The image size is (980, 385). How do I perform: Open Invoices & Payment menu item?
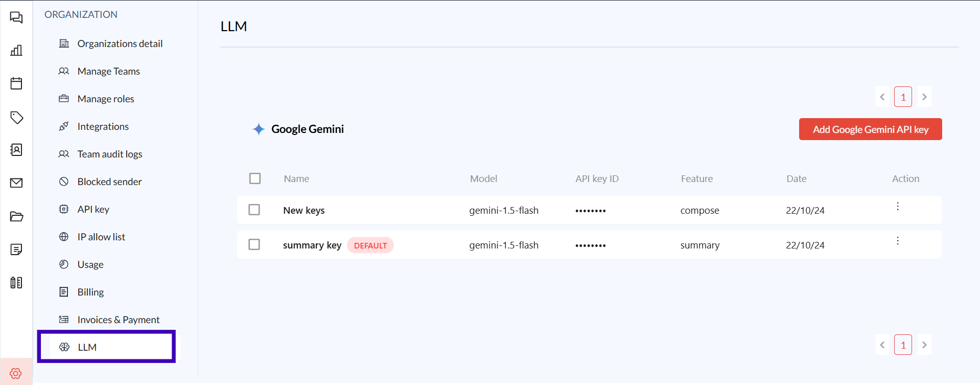coord(118,320)
